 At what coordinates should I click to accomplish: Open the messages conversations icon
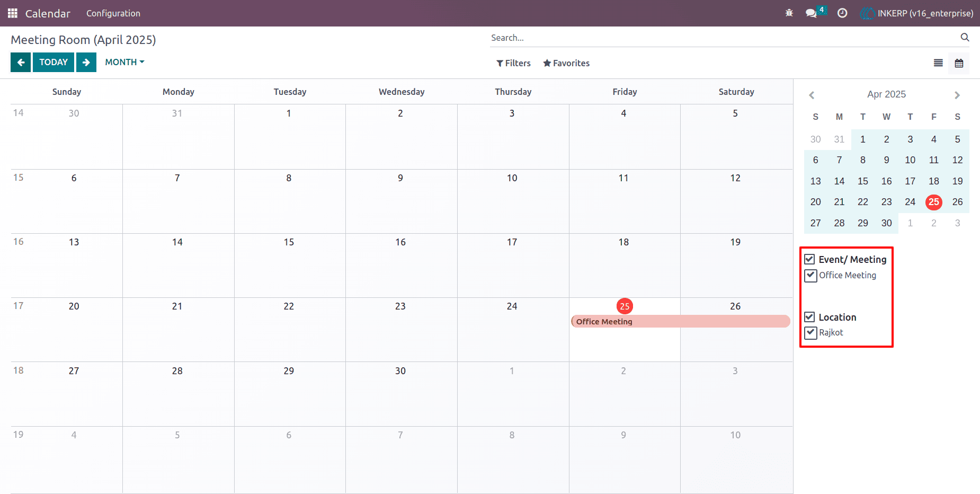pyautogui.click(x=811, y=13)
